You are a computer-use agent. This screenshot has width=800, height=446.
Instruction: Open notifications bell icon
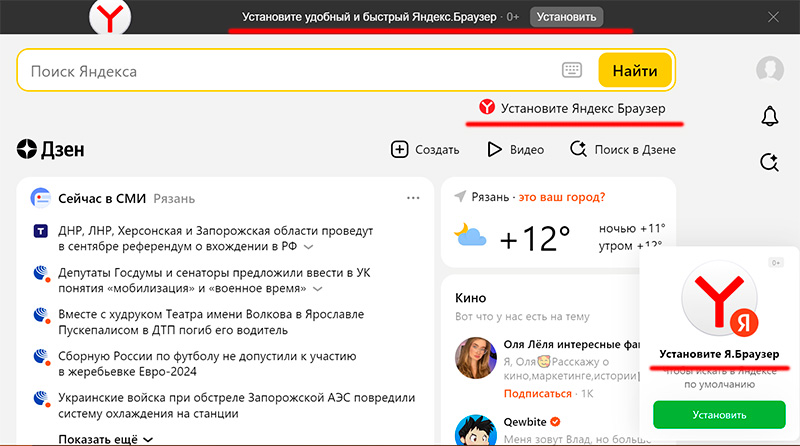[x=769, y=116]
